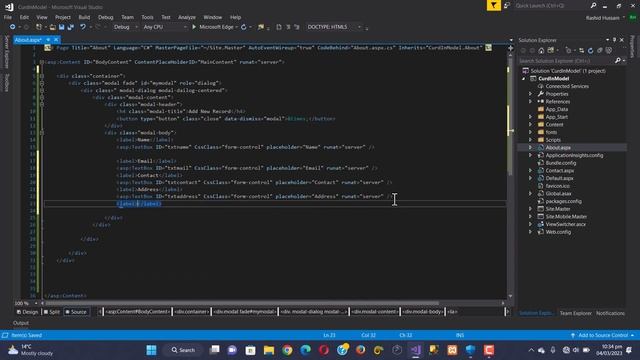
Task: Open the File menu
Action: [8, 17]
